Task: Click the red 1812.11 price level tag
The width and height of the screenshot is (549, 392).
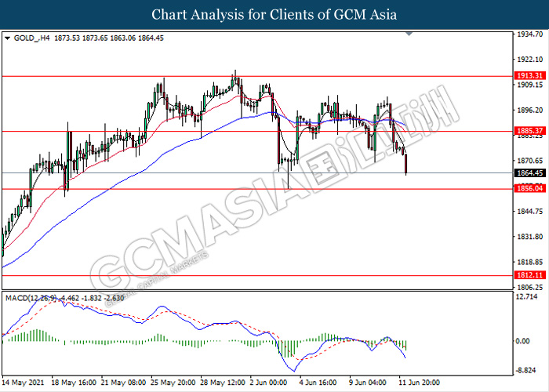Action: pos(529,275)
